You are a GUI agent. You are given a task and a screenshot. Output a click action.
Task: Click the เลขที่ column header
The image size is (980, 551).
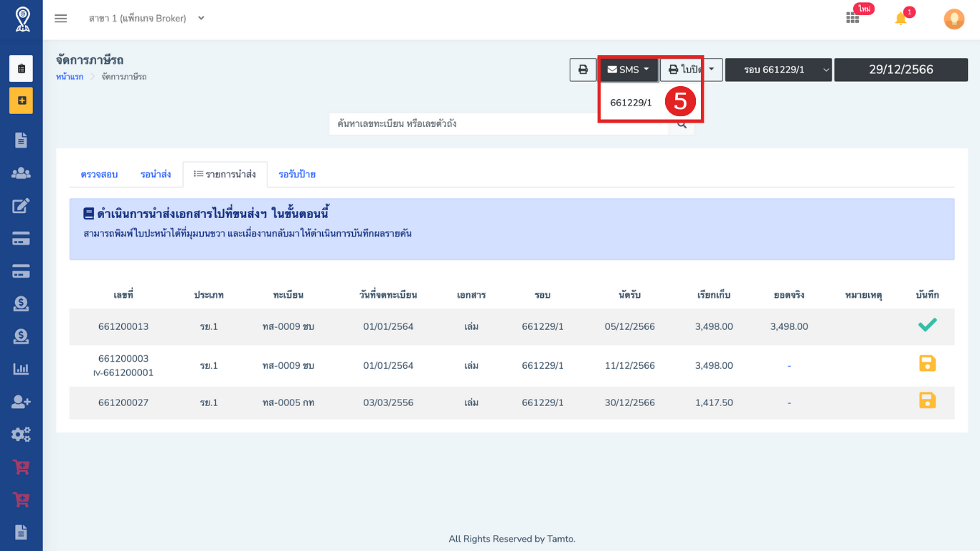123,295
